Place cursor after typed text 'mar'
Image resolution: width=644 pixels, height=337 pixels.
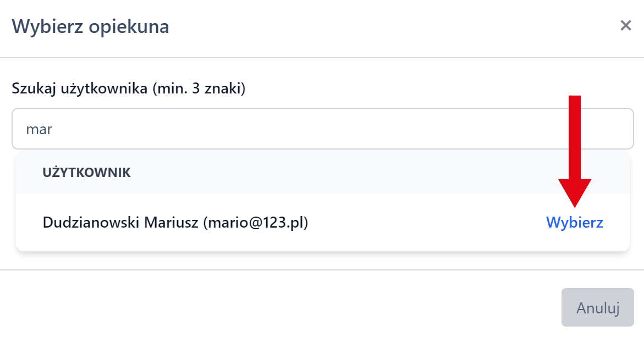(x=53, y=129)
